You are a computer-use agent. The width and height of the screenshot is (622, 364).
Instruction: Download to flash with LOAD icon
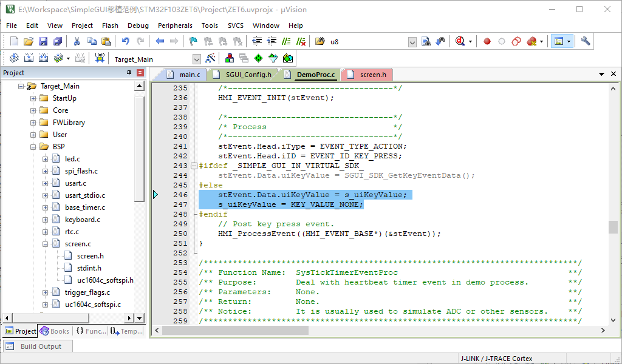(100, 59)
